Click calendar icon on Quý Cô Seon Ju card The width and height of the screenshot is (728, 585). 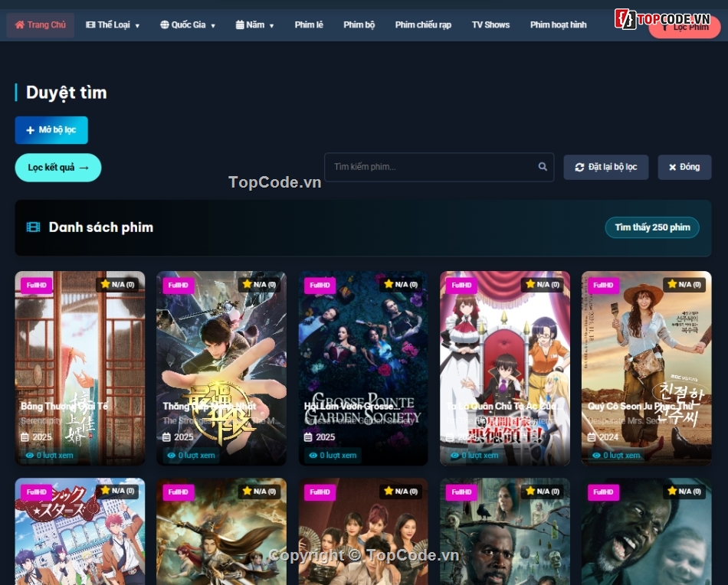click(x=592, y=437)
